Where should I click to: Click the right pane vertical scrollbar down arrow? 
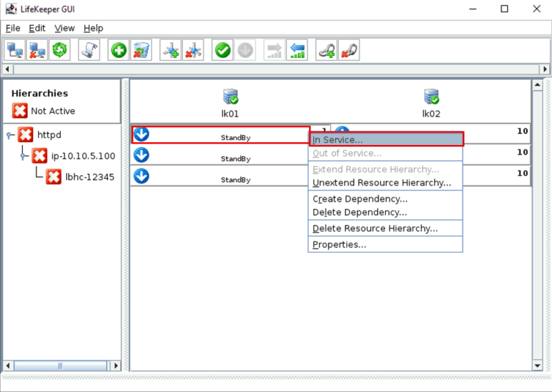tap(537, 364)
